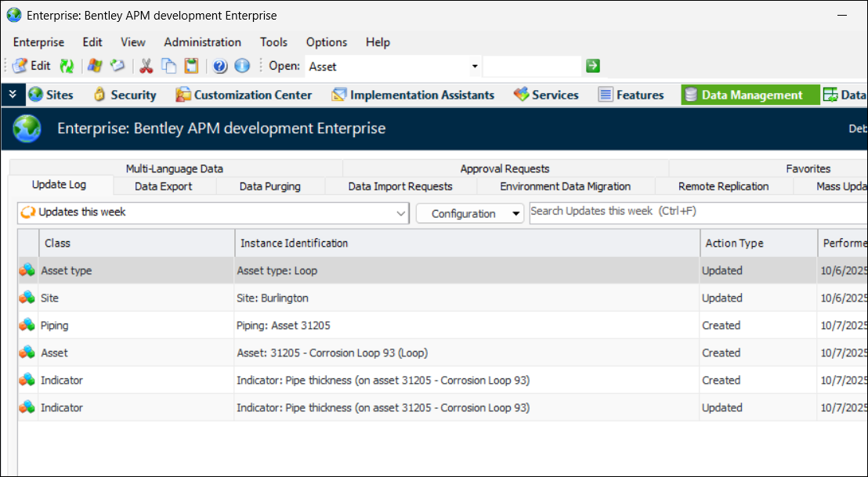Click the Cut scissors icon
The width and height of the screenshot is (868, 477).
[x=146, y=66]
